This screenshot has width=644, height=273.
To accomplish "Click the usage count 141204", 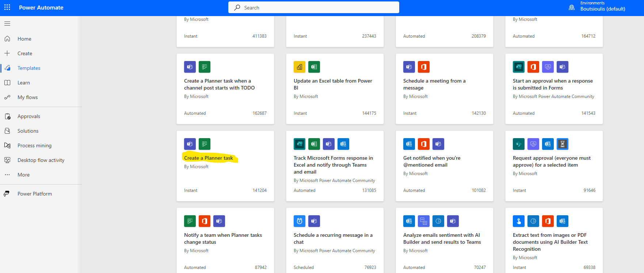I will coord(260,190).
